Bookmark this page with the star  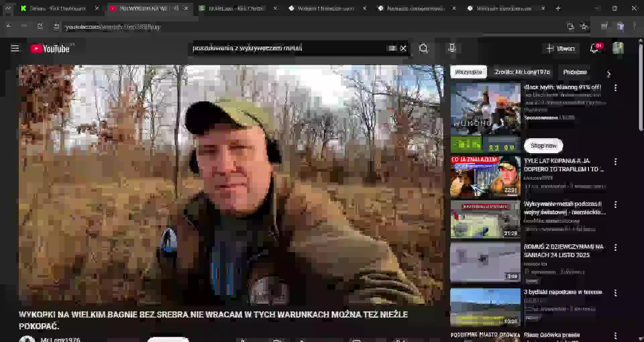pyautogui.click(x=585, y=27)
